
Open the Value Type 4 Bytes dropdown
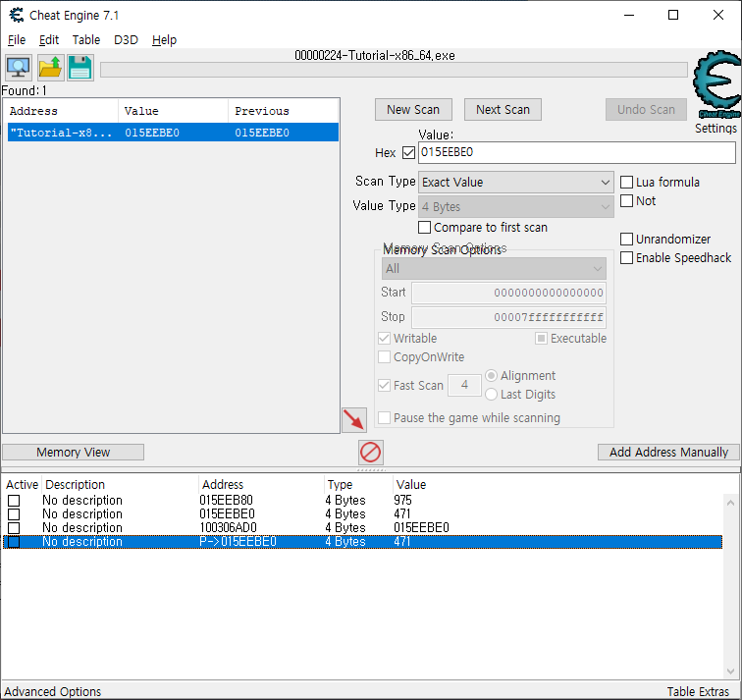tap(516, 207)
